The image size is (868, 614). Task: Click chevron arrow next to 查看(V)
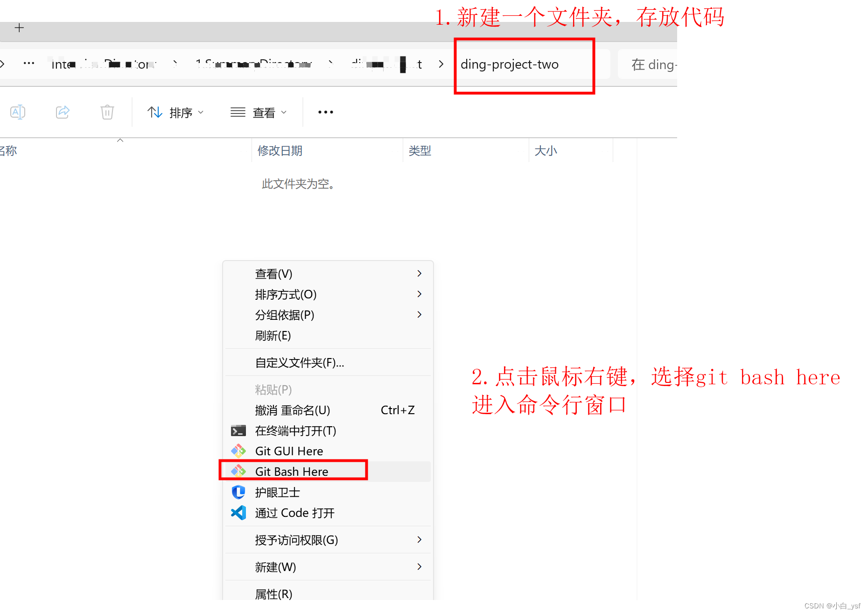419,273
